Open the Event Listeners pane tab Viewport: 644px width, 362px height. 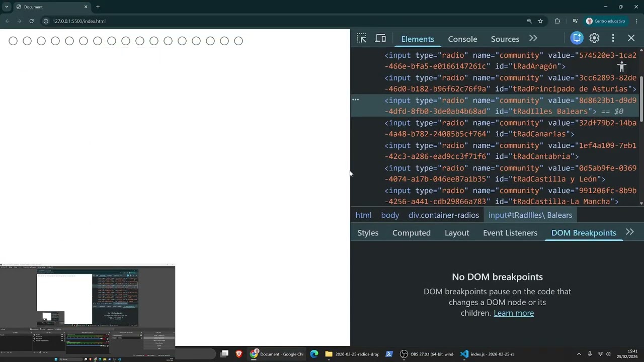click(510, 233)
